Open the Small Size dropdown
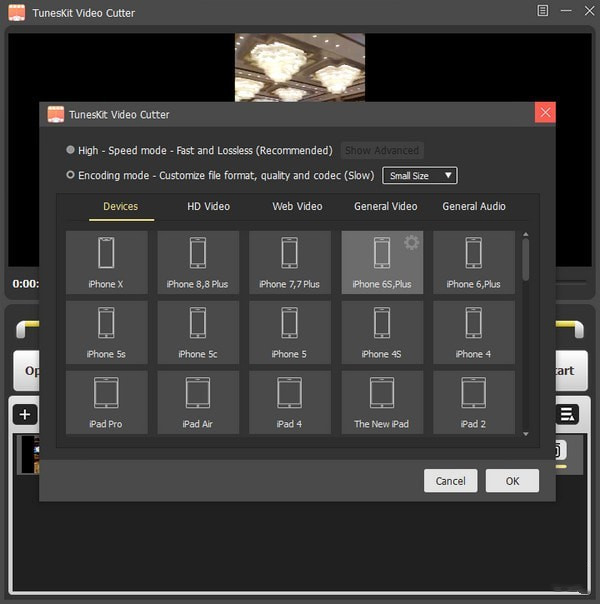This screenshot has height=604, width=600. (x=420, y=176)
